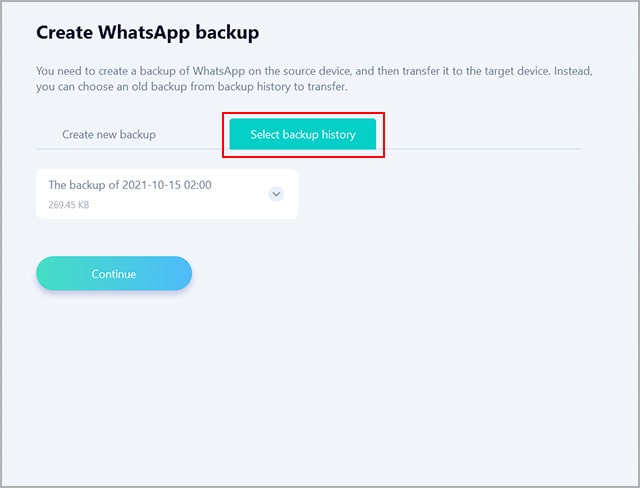Expand the backup entry chevron arrow
Screen dimensions: 640x488
coord(277,194)
